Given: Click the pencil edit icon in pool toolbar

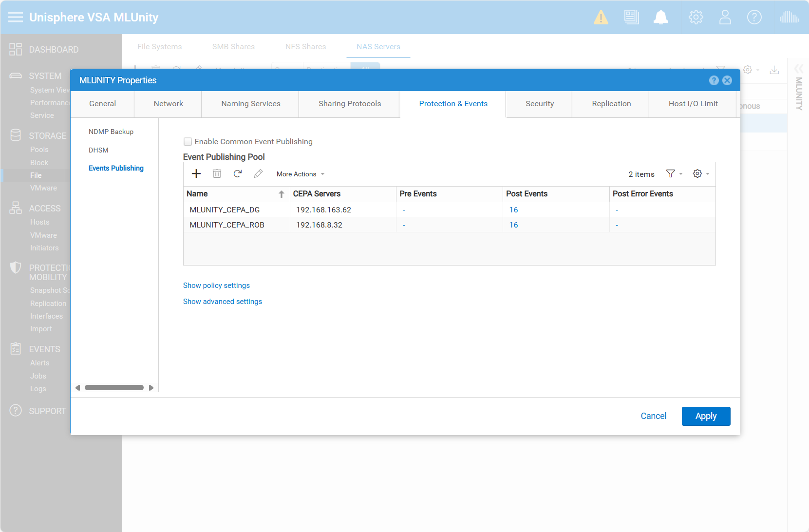Looking at the screenshot, I should click(x=258, y=174).
